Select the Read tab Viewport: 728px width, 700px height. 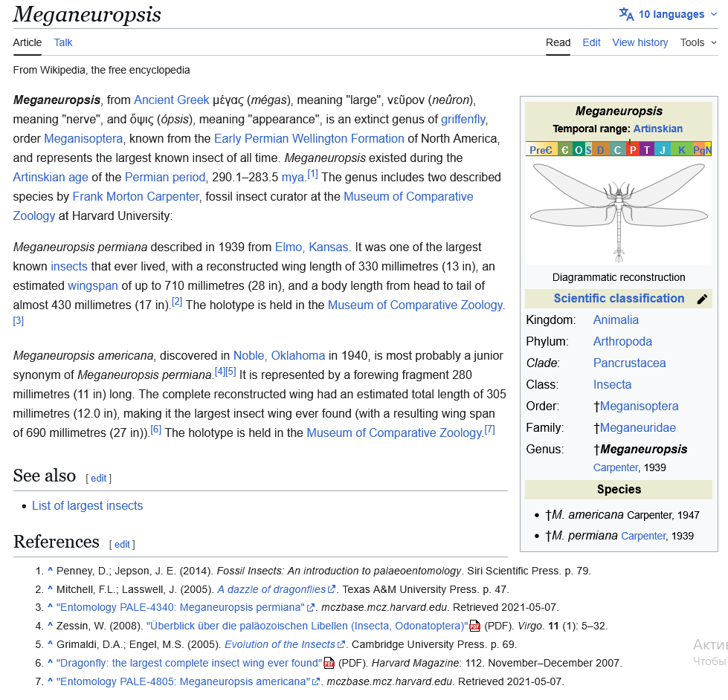point(558,42)
